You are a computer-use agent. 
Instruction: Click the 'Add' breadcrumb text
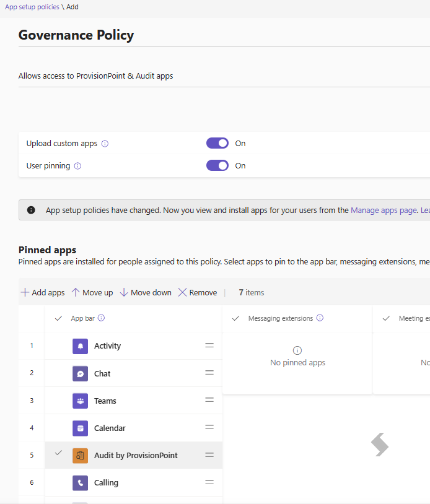pyautogui.click(x=72, y=7)
